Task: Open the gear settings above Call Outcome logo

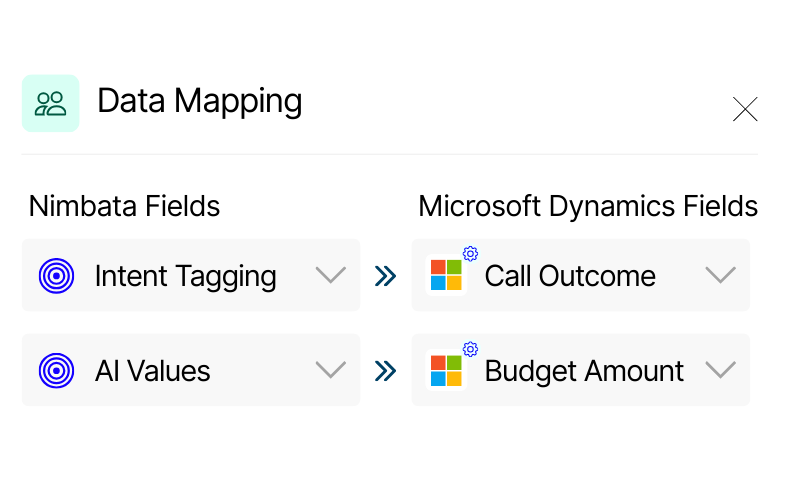Action: (x=470, y=254)
